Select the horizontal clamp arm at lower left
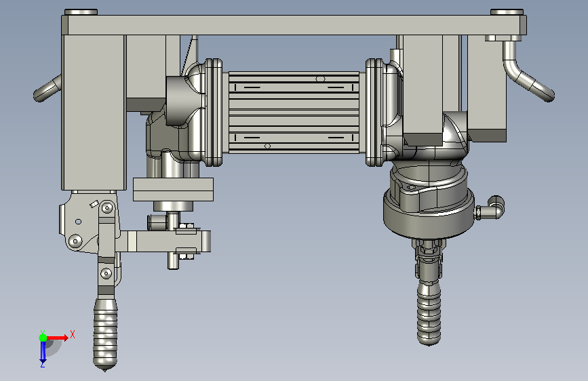Screen dimensions: 588x381 [x=164, y=241]
